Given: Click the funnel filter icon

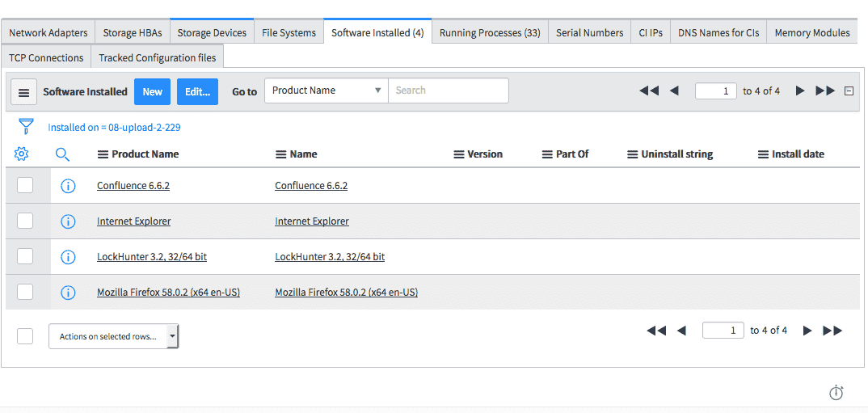Looking at the screenshot, I should tap(26, 126).
